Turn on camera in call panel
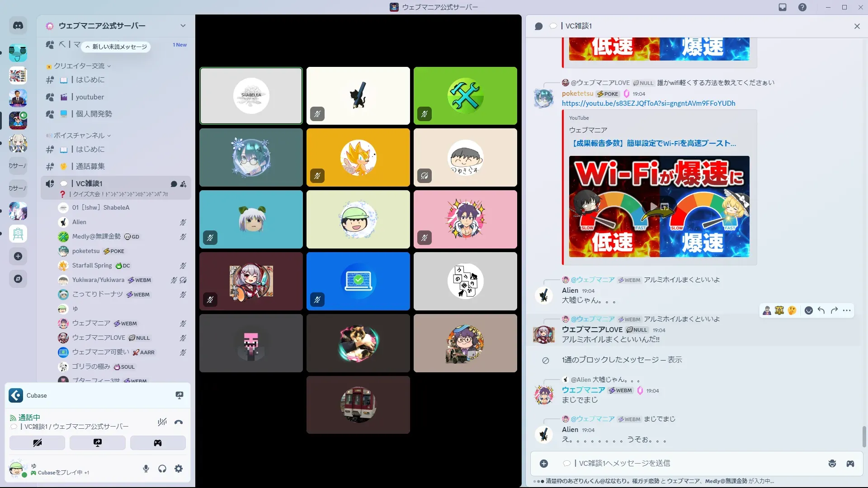 pos(37,443)
